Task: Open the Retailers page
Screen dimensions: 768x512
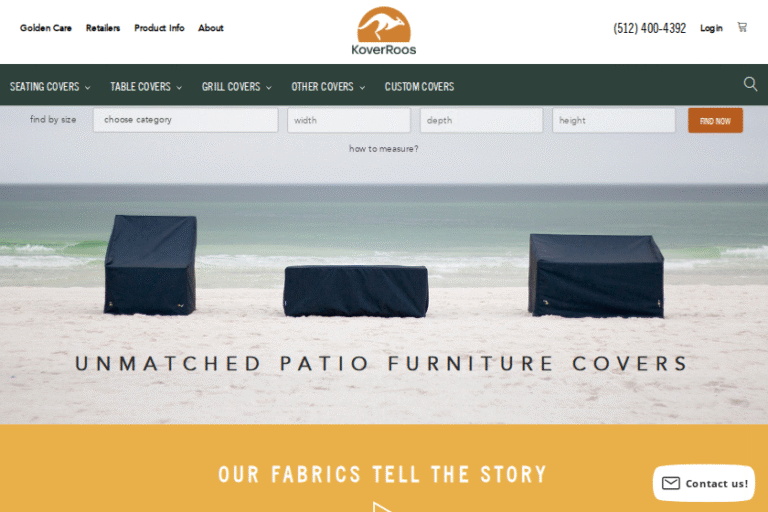Action: [103, 28]
